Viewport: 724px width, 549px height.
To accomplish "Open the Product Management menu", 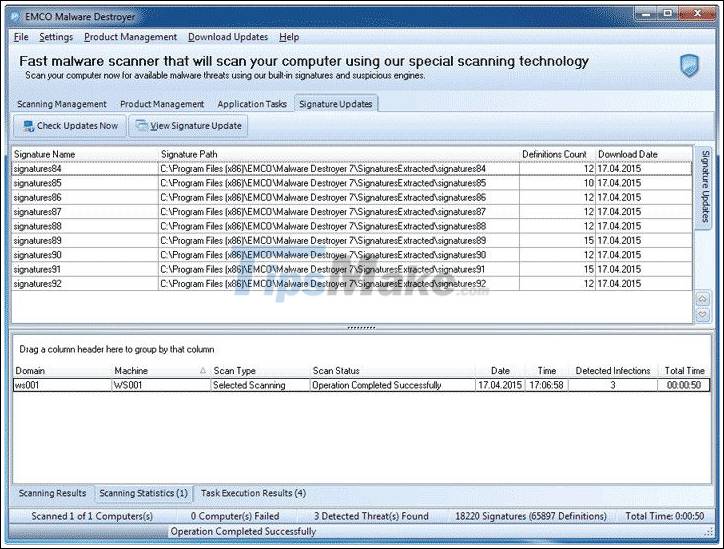I will (x=131, y=37).
